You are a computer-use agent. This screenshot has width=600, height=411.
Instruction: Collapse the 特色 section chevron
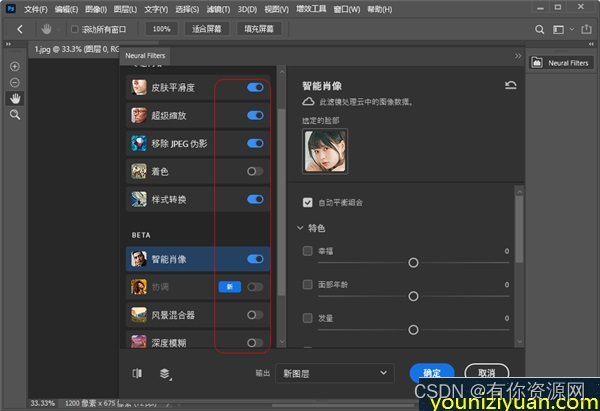(x=300, y=228)
